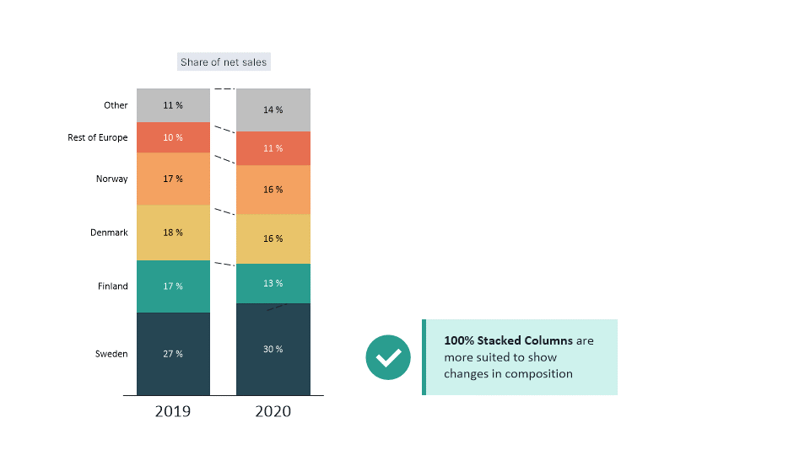Select Finland 17 % segment in 2019
The height and width of the screenshot is (455, 810).
pos(173,286)
